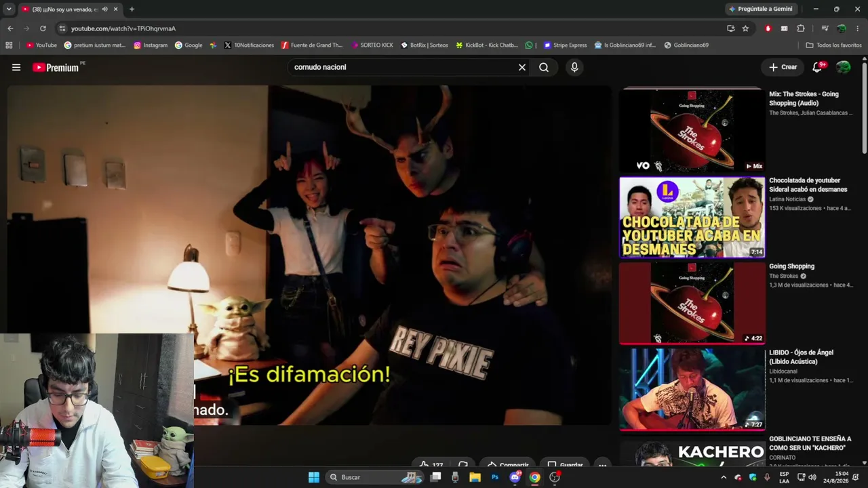The height and width of the screenshot is (488, 868).
Task: Open Discord from the taskbar
Action: pyautogui.click(x=515, y=477)
